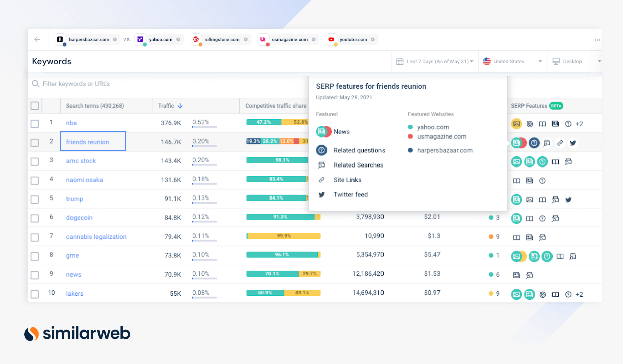Open the dogecoin keyword link
The image size is (623, 364).
79,218
